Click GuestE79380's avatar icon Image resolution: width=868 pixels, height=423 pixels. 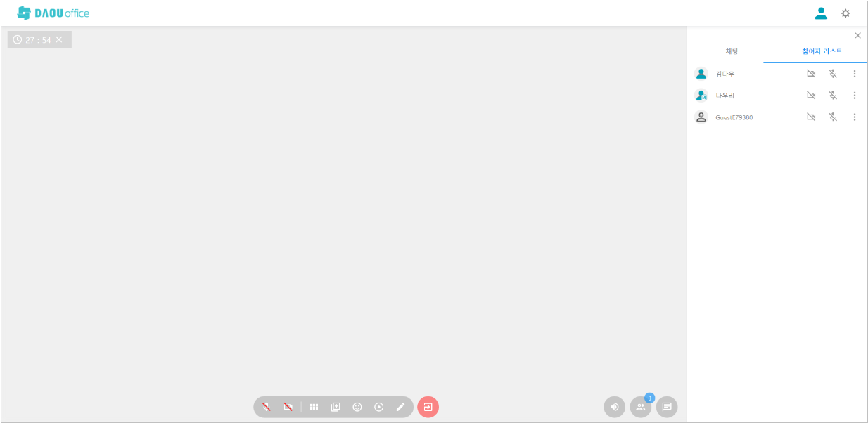point(701,117)
